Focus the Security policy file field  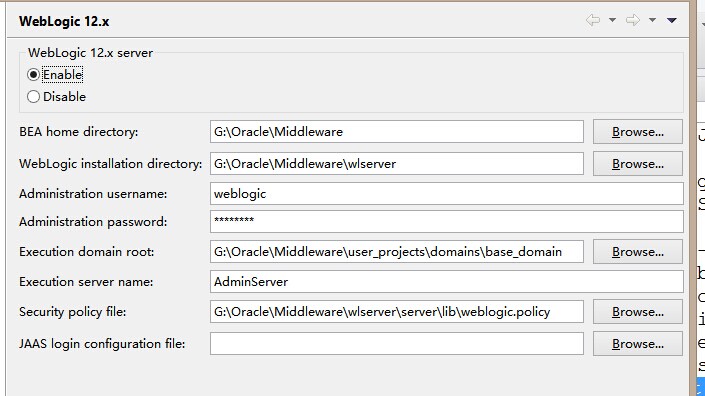(x=397, y=312)
